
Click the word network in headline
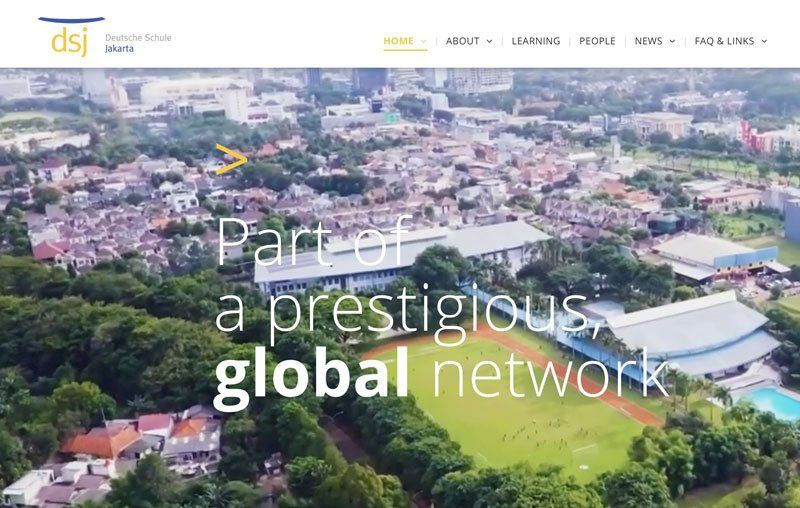pos(551,372)
